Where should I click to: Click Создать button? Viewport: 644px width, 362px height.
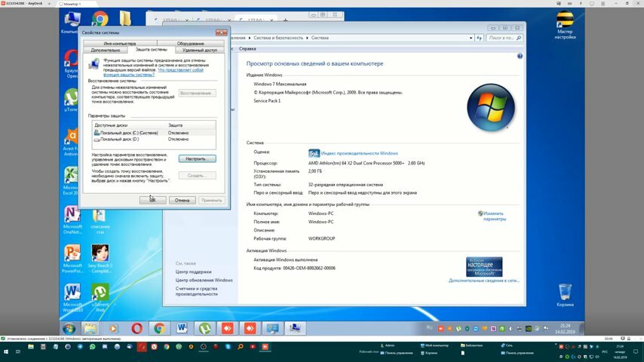tap(197, 176)
